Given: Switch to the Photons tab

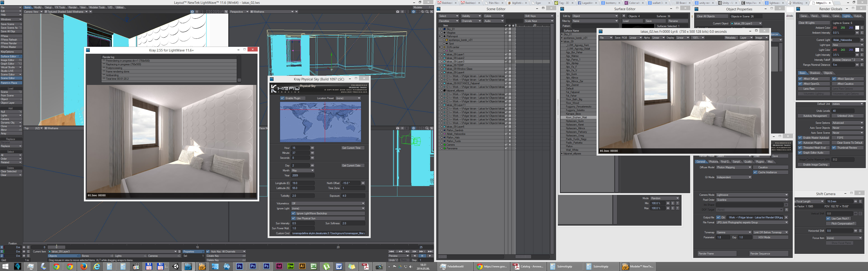Looking at the screenshot, I should coord(714,162).
